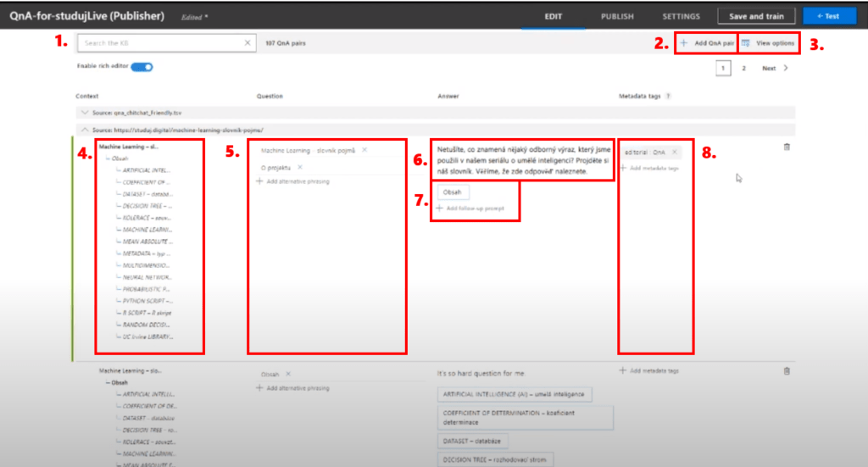Click Add follow-up prompt link
The image size is (868, 467).
pyautogui.click(x=475, y=208)
